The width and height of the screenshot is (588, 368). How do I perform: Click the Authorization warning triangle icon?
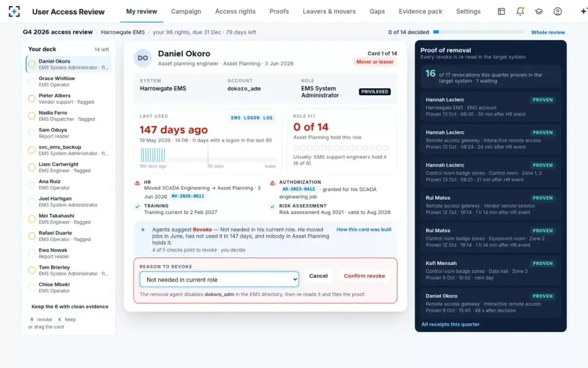[272, 183]
